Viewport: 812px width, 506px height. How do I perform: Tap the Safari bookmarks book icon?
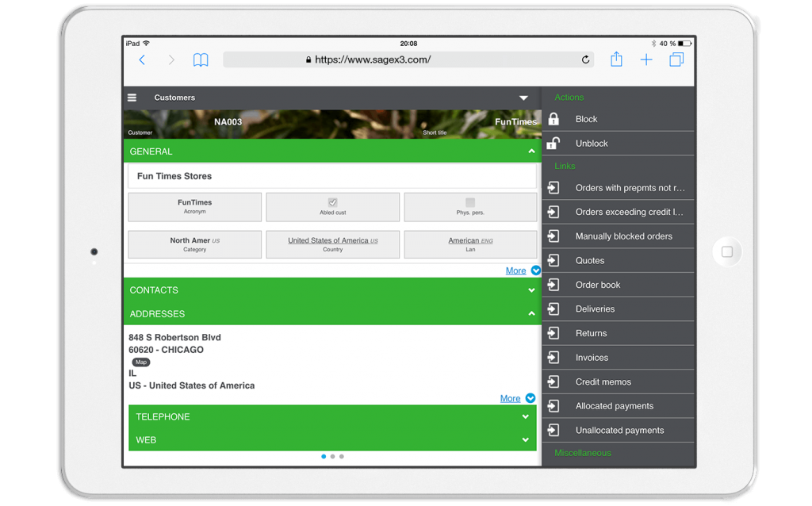pos(201,60)
